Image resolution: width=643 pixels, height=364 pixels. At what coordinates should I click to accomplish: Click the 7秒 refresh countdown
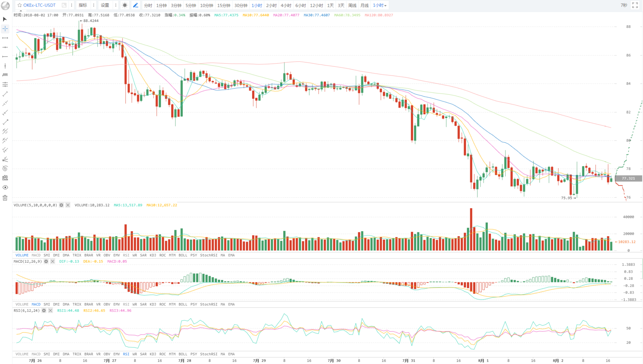point(624,5)
